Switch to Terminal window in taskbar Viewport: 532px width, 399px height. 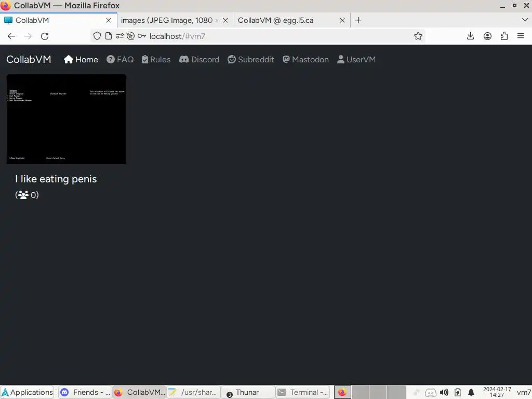pos(302,392)
